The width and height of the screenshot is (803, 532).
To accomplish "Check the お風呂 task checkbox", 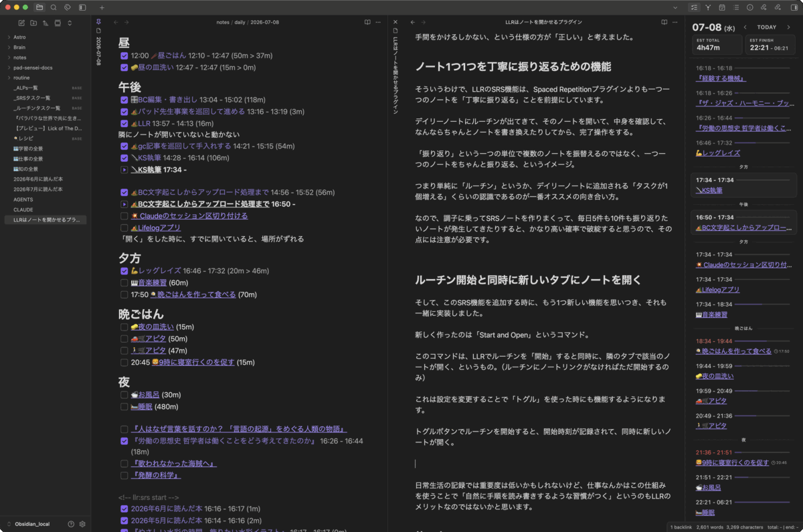I will coord(124,395).
